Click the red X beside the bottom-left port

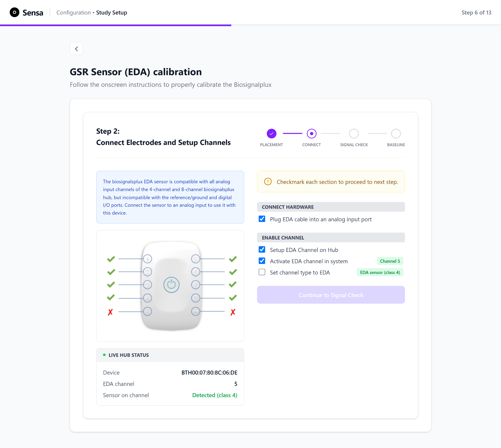110,312
